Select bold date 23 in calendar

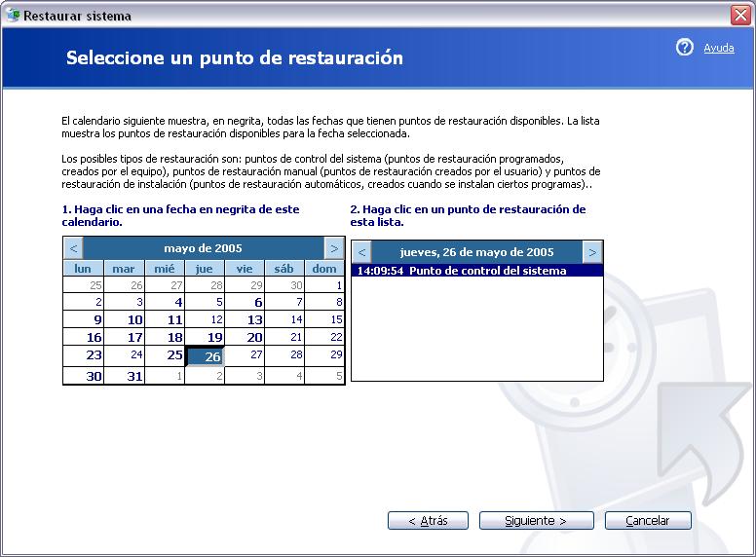(84, 355)
